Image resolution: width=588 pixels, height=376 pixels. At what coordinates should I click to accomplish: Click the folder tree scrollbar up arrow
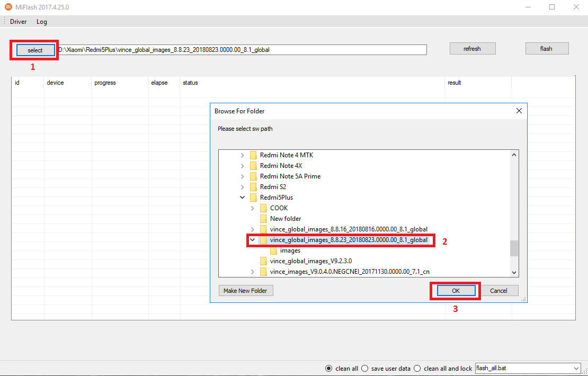(514, 155)
